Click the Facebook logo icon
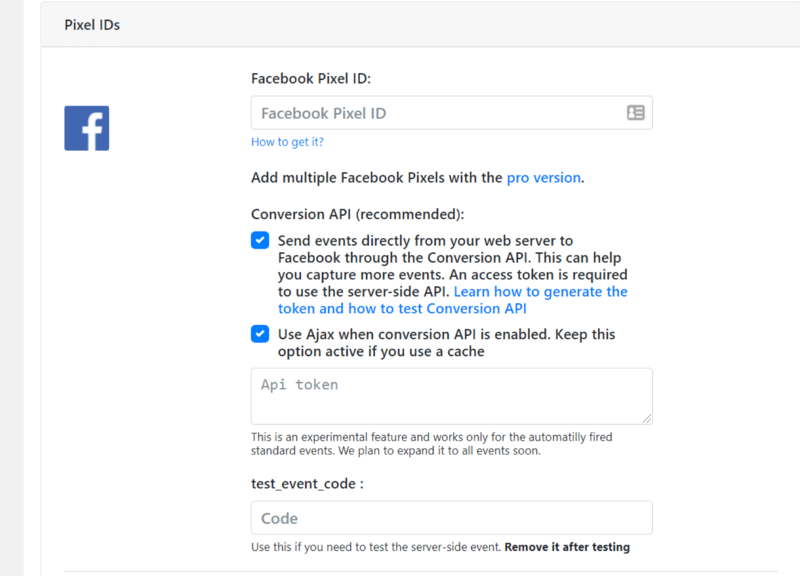This screenshot has height=576, width=800. tap(86, 128)
